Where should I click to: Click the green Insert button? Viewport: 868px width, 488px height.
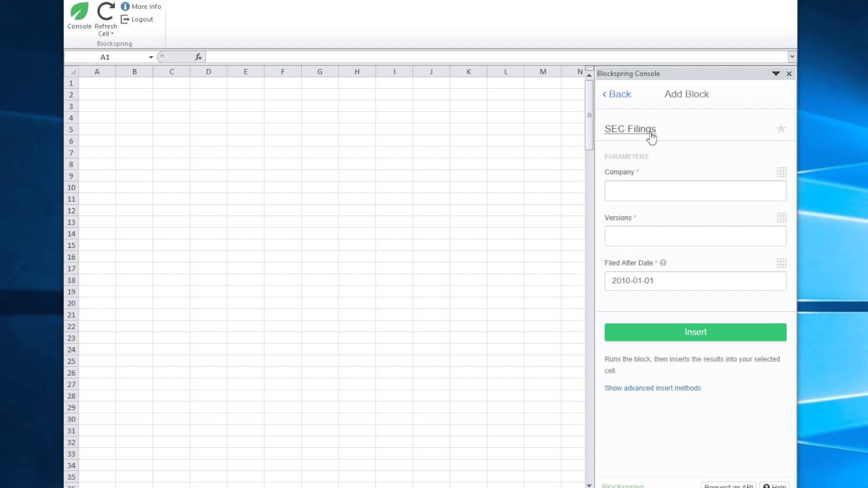(x=695, y=332)
